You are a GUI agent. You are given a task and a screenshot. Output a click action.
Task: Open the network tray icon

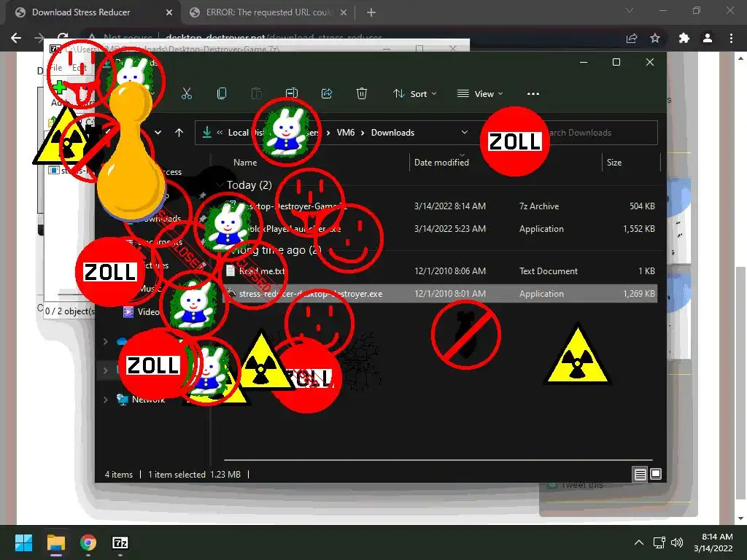pyautogui.click(x=659, y=542)
